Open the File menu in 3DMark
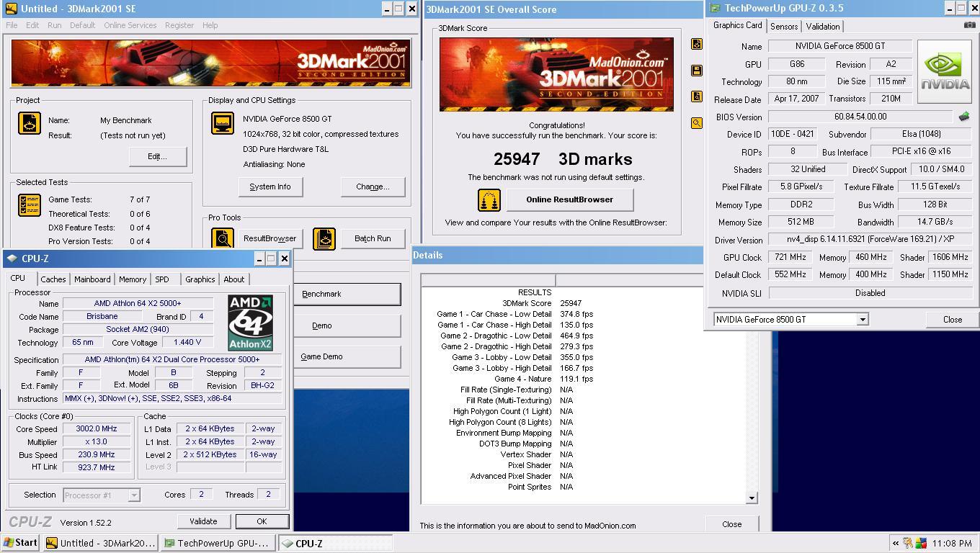Image resolution: width=980 pixels, height=553 pixels. pyautogui.click(x=12, y=25)
